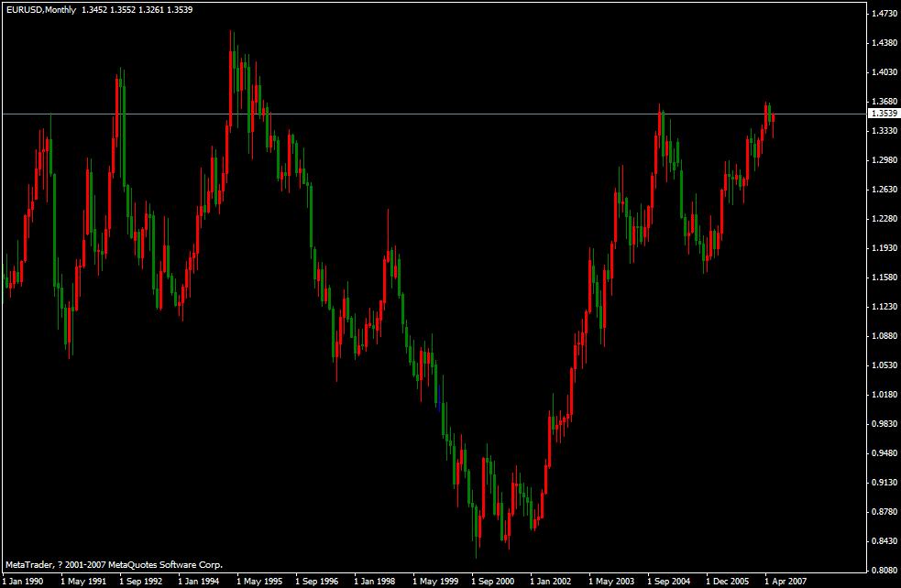The width and height of the screenshot is (901, 588).
Task: Click the 1.0180 price axis label
Action: pyautogui.click(x=885, y=395)
